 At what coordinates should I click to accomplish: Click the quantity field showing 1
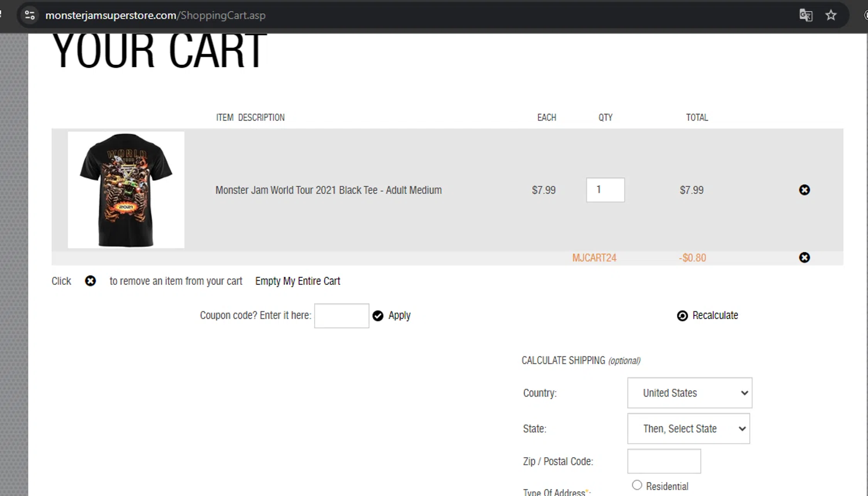click(605, 190)
